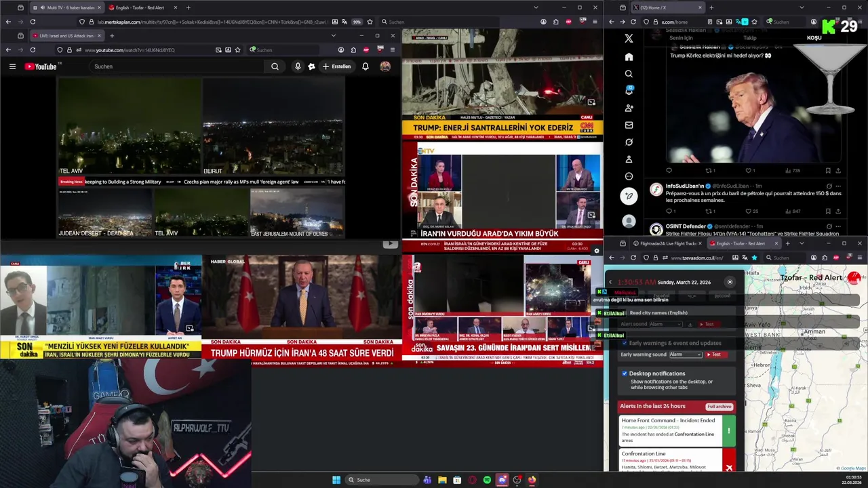Open YouTube hamburger guide menu
The height and width of the screenshot is (488, 868).
pyautogui.click(x=12, y=66)
